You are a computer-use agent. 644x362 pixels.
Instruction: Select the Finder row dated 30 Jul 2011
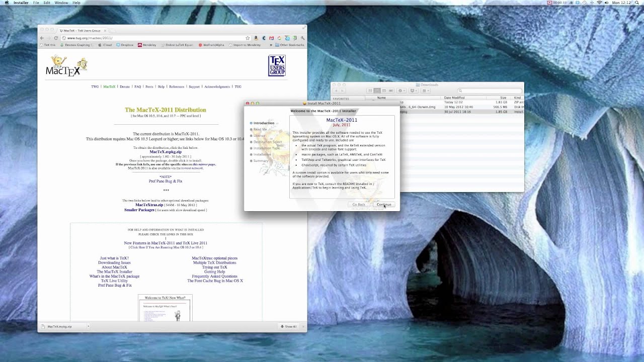point(461,112)
